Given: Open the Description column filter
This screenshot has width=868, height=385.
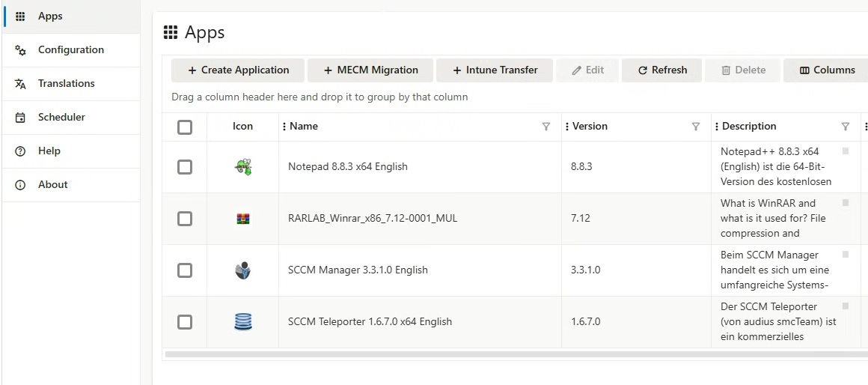Looking at the screenshot, I should tap(846, 127).
